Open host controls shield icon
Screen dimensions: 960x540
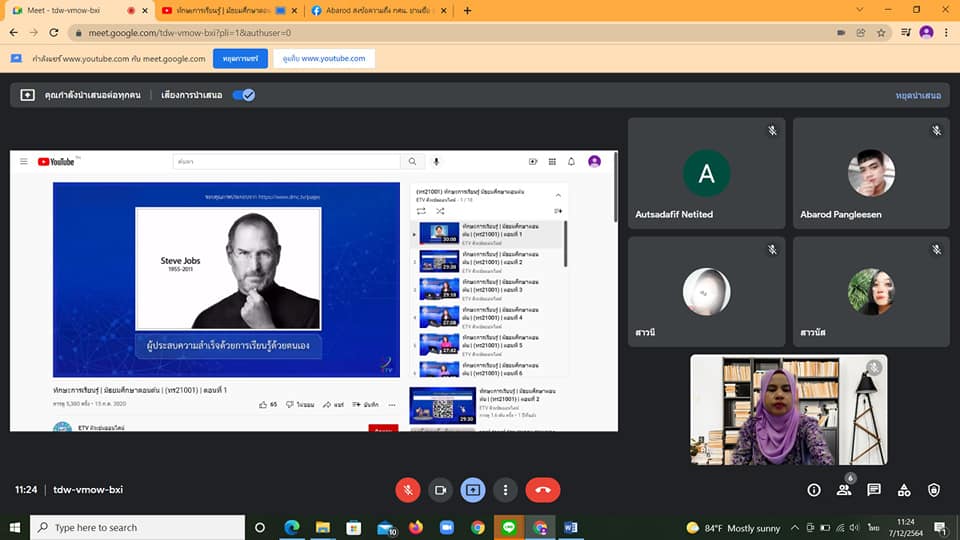(934, 490)
